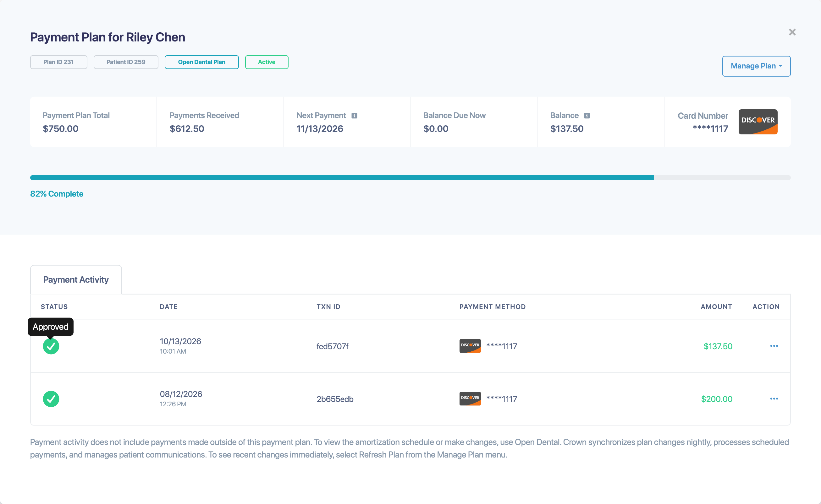The height and width of the screenshot is (504, 821).
Task: Click the 10:01 AM timestamp
Action: click(173, 351)
